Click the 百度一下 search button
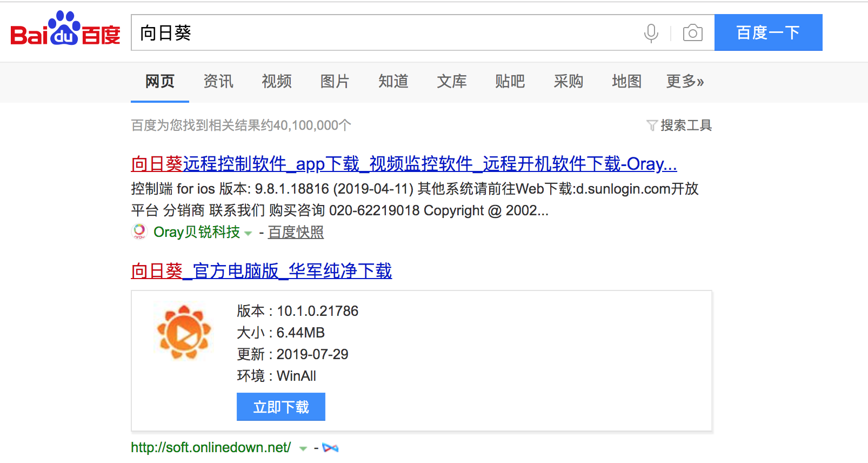Screen dimensions: 868x463 tap(768, 32)
